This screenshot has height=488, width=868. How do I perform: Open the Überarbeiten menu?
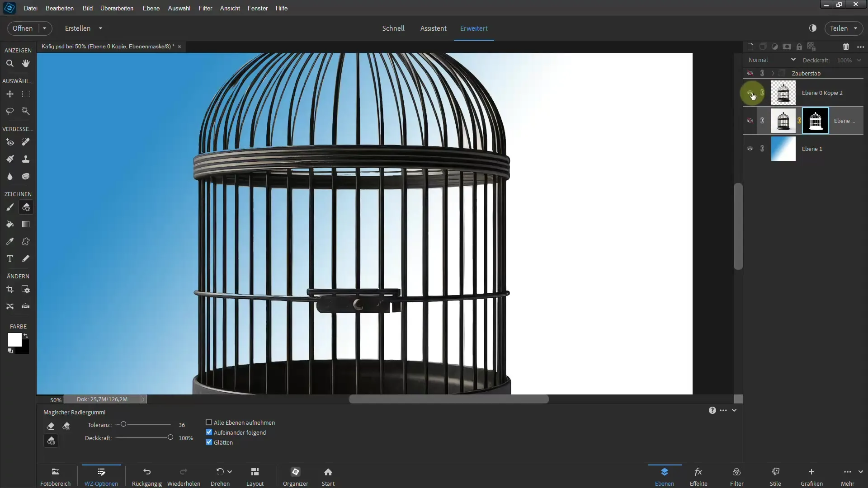(117, 8)
